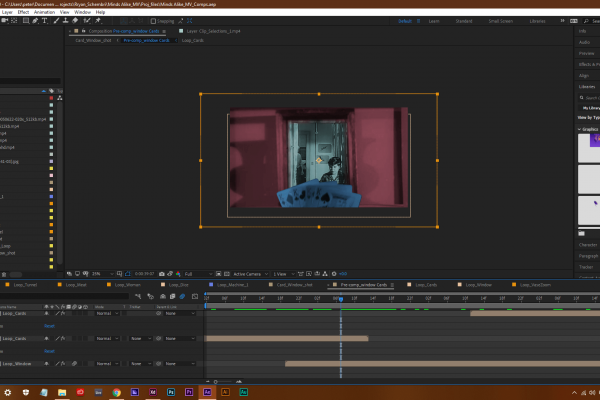The height and width of the screenshot is (400, 600).
Task: Navigate to Card_Window_shot in comp breadcrumb
Action: 93,40
